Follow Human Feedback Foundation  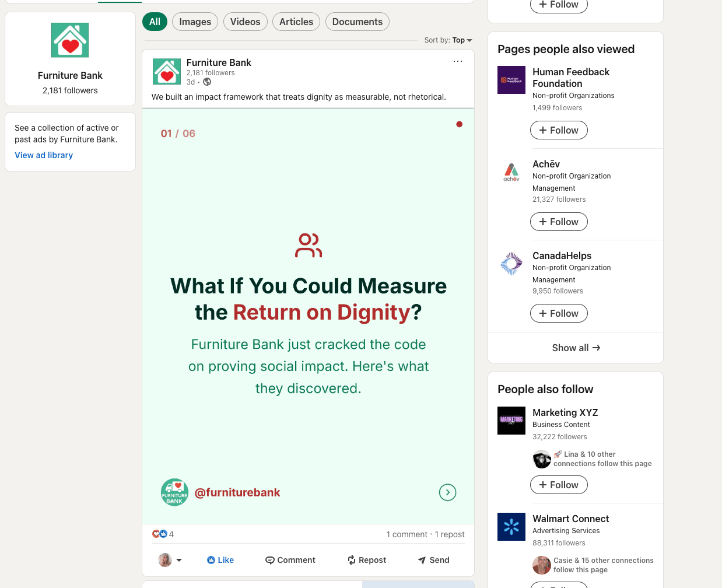558,130
